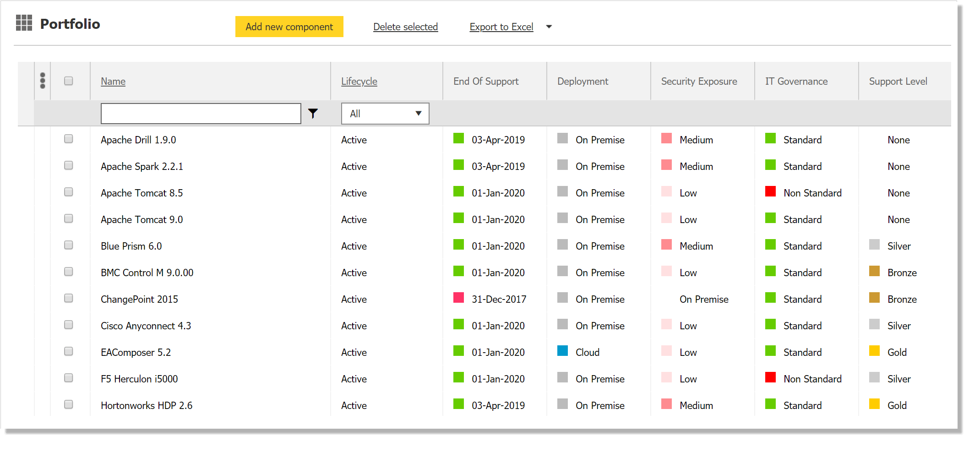980x458 pixels.
Task: Apply the Name filter funnel icon
Action: pyautogui.click(x=313, y=114)
